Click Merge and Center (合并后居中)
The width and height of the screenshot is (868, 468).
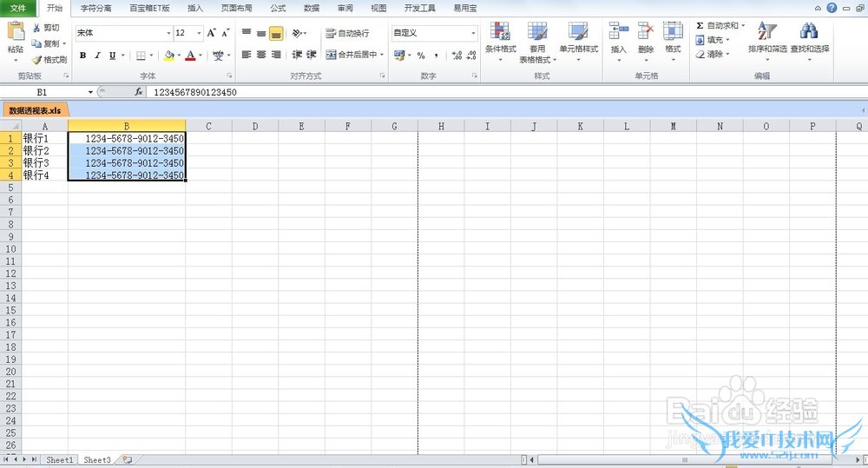point(352,55)
